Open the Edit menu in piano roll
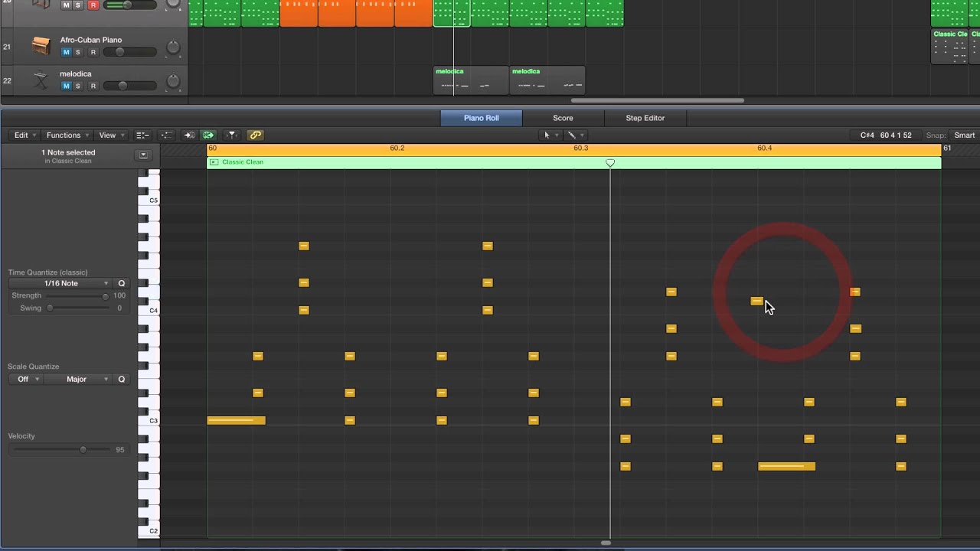 [25, 135]
